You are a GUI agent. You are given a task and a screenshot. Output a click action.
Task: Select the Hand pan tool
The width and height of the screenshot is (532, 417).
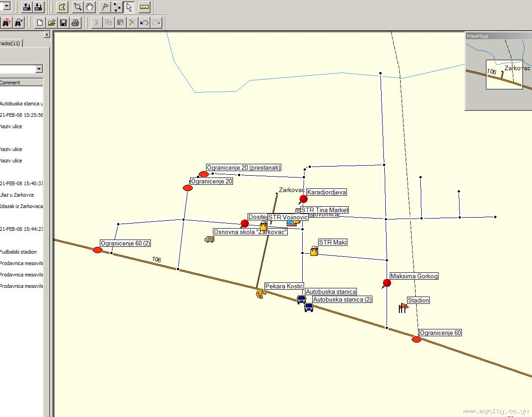point(89,7)
